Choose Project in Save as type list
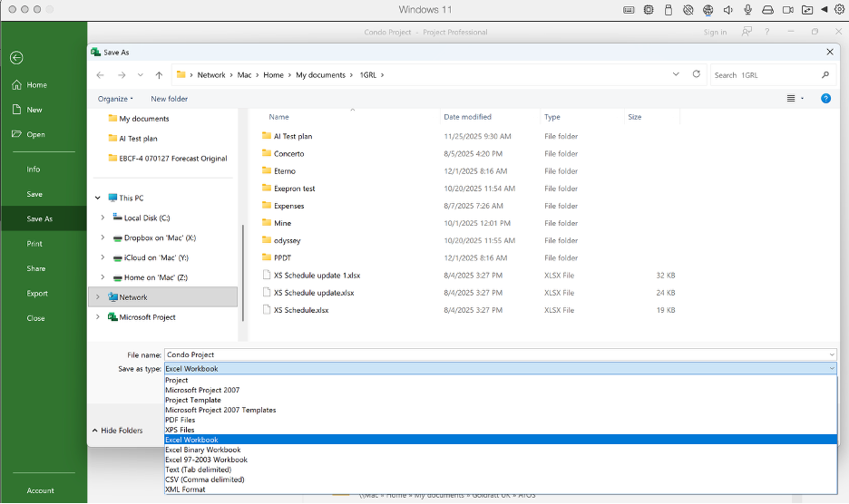 tap(501, 380)
